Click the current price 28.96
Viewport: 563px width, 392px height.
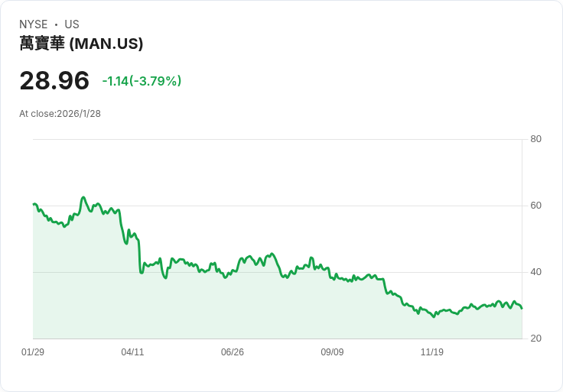[54, 80]
